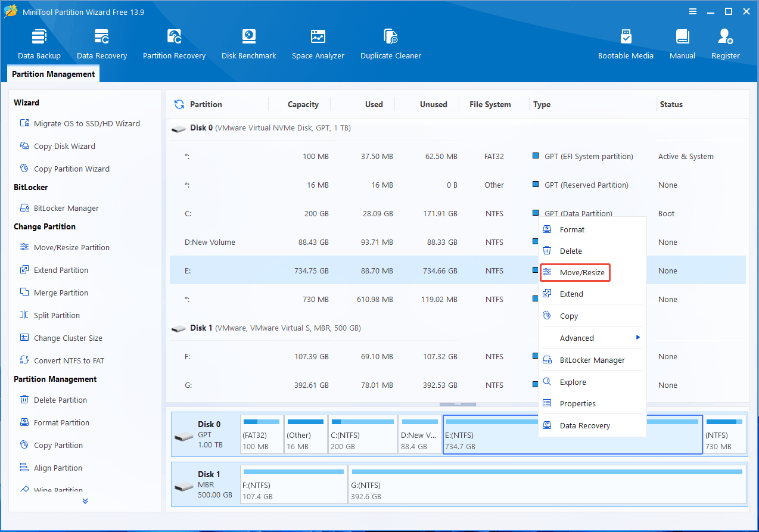Open the hamburger menu in the title bar
This screenshot has width=759, height=532.
[x=692, y=11]
